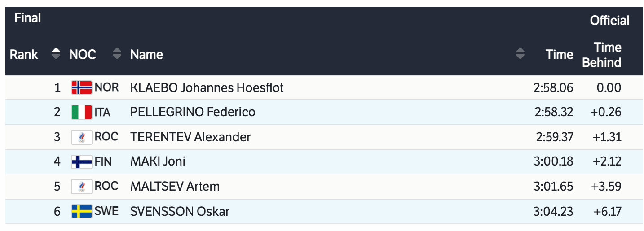Click Klaebo's 2:58.06 winning time
This screenshot has height=231, width=644.
553,87
